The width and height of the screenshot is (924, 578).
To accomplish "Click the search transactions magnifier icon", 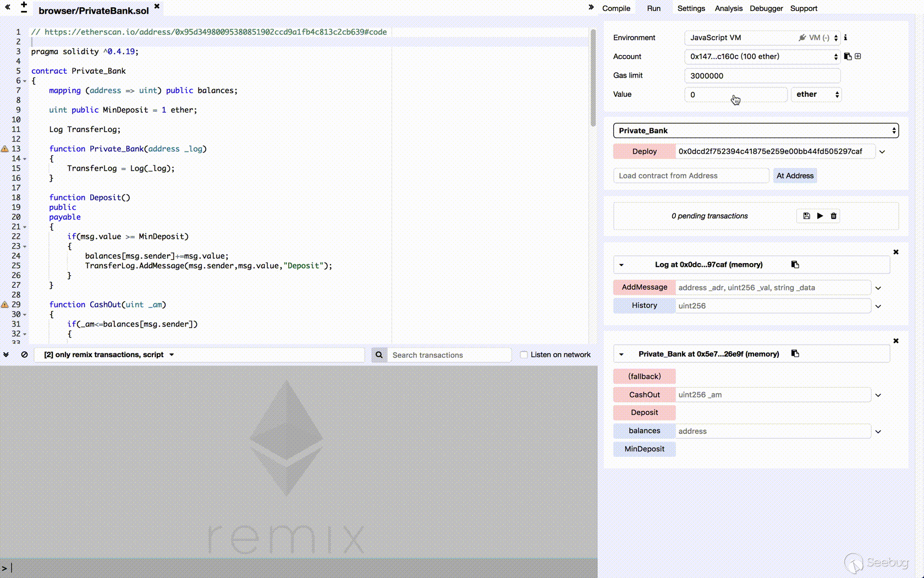I will 379,355.
